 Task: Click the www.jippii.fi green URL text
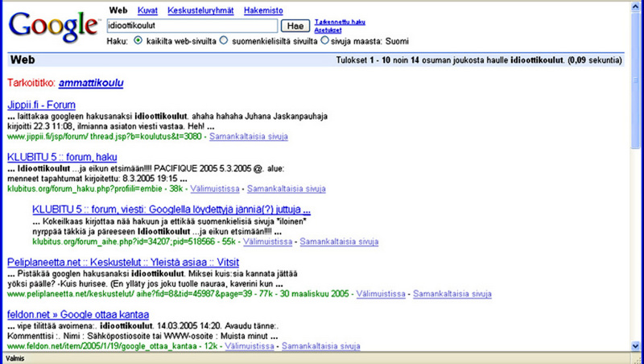click(x=105, y=136)
